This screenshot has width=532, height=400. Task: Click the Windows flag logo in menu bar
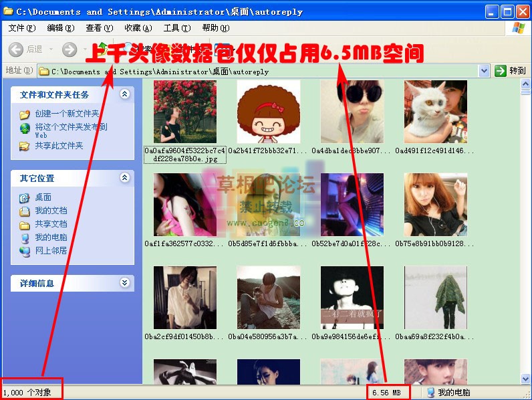(x=519, y=28)
